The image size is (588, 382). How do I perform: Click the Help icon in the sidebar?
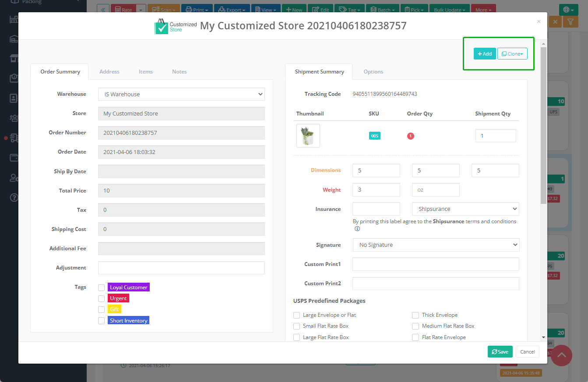[14, 197]
